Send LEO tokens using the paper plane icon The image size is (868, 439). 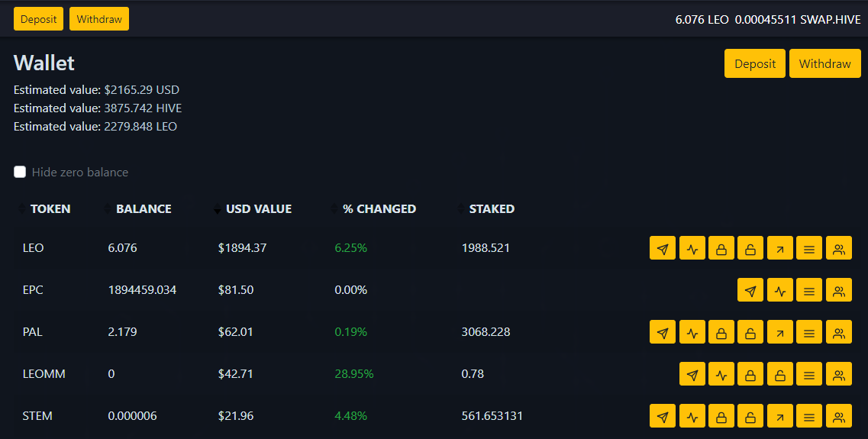[662, 248]
